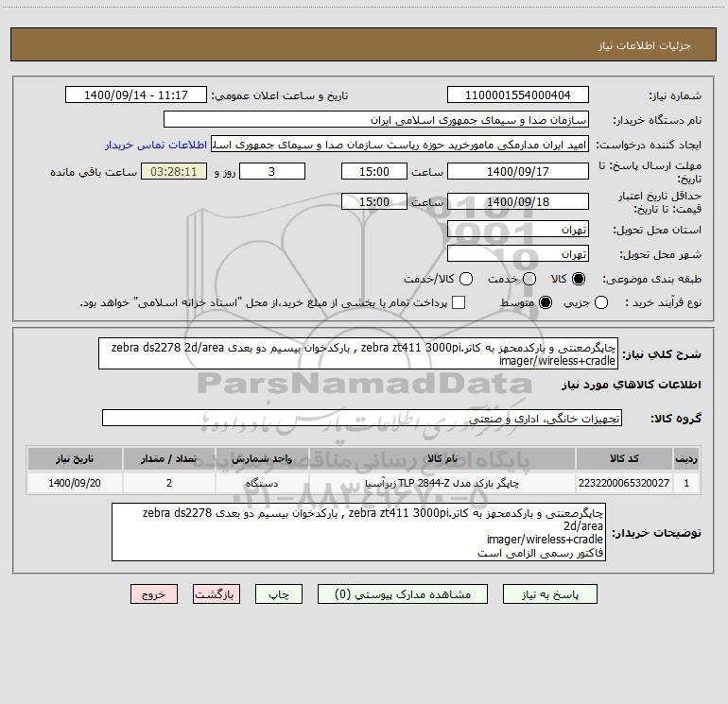The image size is (728, 704).
Task: Click the 'نام کالا' column header
Action: [x=442, y=458]
